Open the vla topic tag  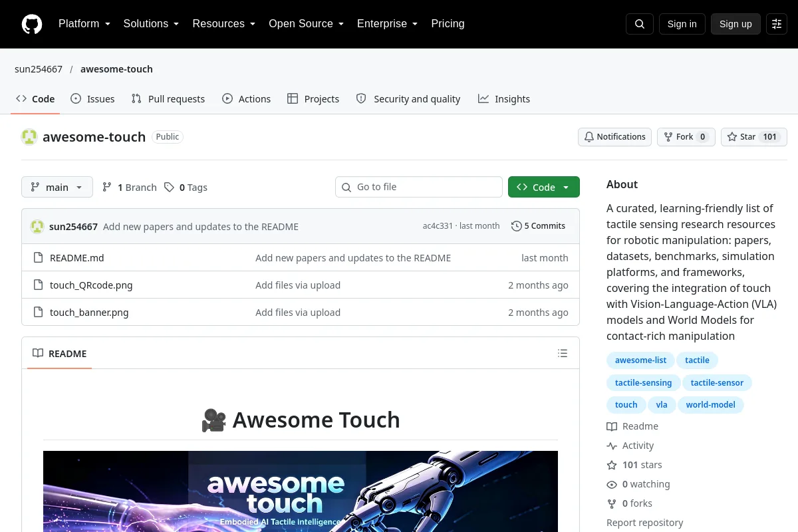pos(662,405)
